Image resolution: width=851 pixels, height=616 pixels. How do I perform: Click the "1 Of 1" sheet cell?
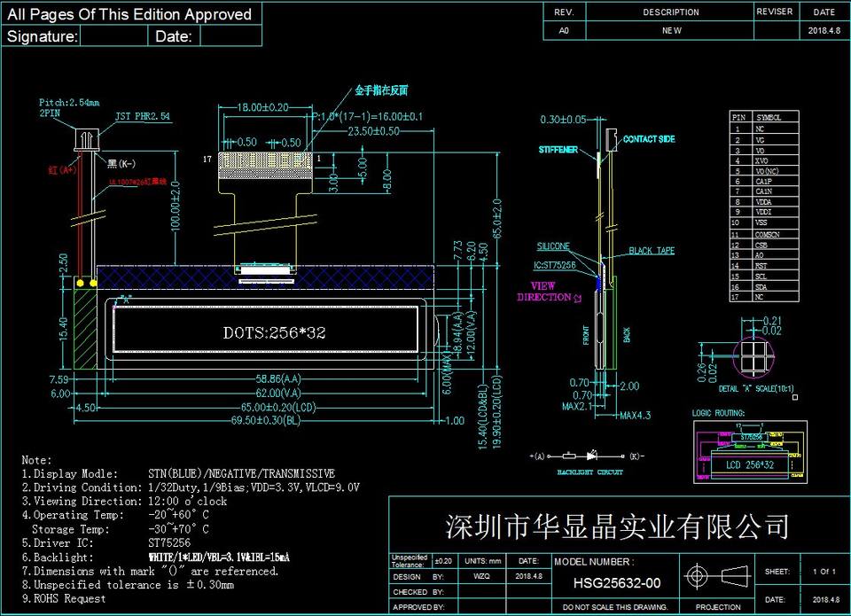[x=824, y=572]
